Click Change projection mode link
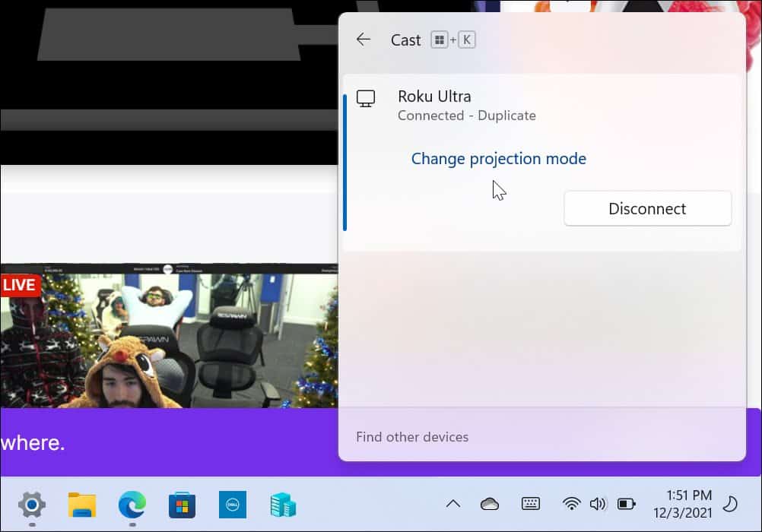The width and height of the screenshot is (762, 532). [x=499, y=159]
